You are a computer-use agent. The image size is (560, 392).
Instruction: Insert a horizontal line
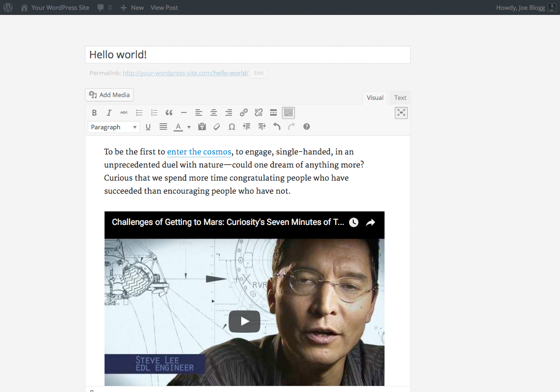point(184,112)
